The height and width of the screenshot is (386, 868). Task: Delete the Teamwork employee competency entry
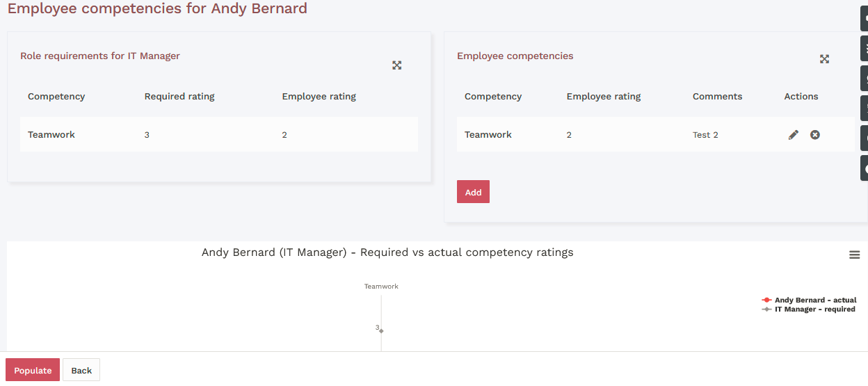(x=815, y=135)
